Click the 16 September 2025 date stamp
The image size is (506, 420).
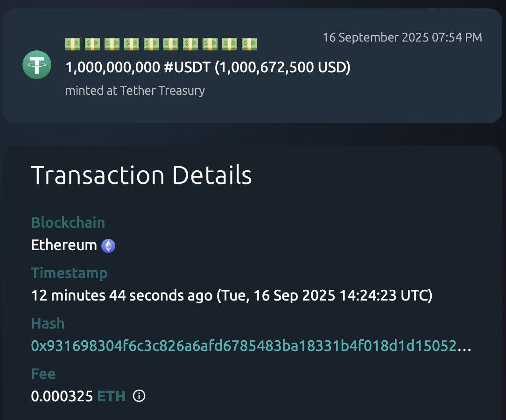pos(402,37)
